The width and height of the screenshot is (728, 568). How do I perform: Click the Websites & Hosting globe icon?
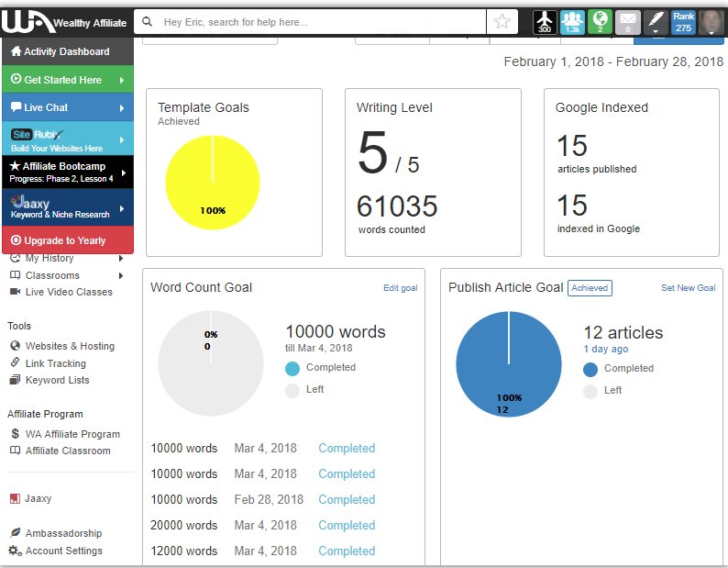[x=16, y=345]
